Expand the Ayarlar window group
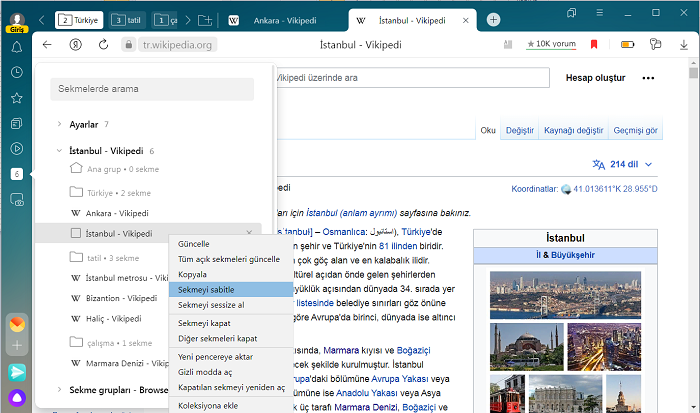 click(x=59, y=124)
